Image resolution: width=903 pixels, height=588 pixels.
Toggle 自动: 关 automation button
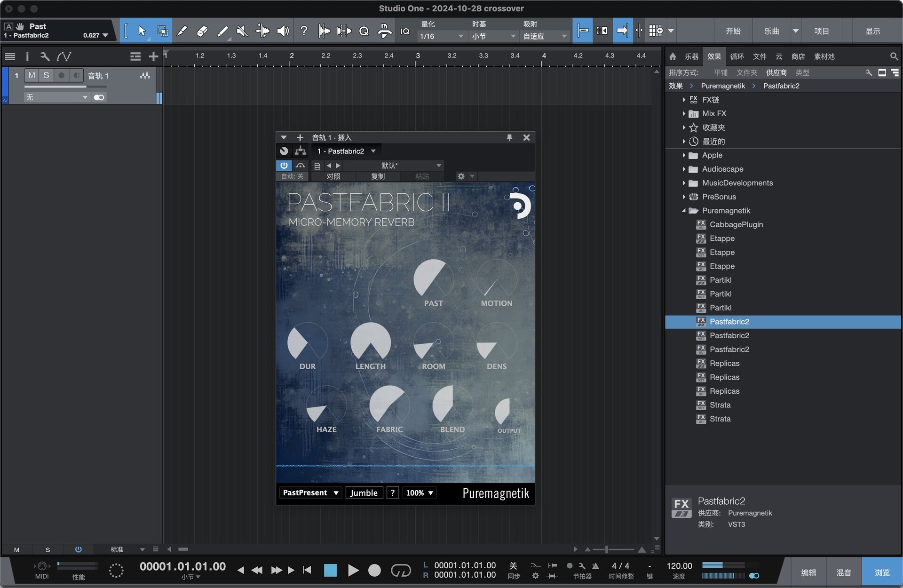coord(292,176)
